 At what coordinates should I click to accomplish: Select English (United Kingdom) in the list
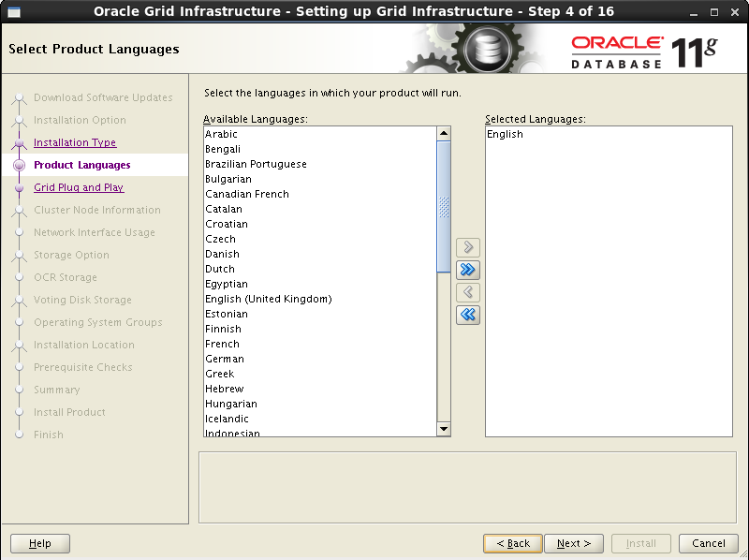(x=320, y=299)
